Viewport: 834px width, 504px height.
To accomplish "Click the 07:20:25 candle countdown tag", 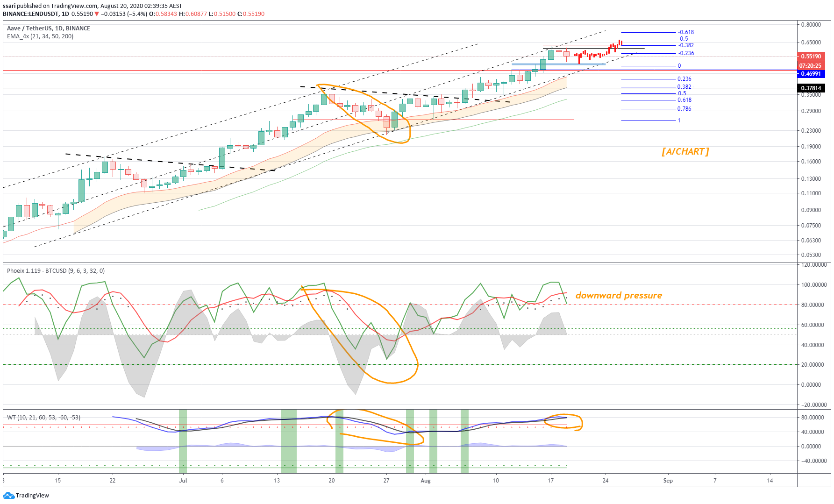I will click(x=811, y=66).
